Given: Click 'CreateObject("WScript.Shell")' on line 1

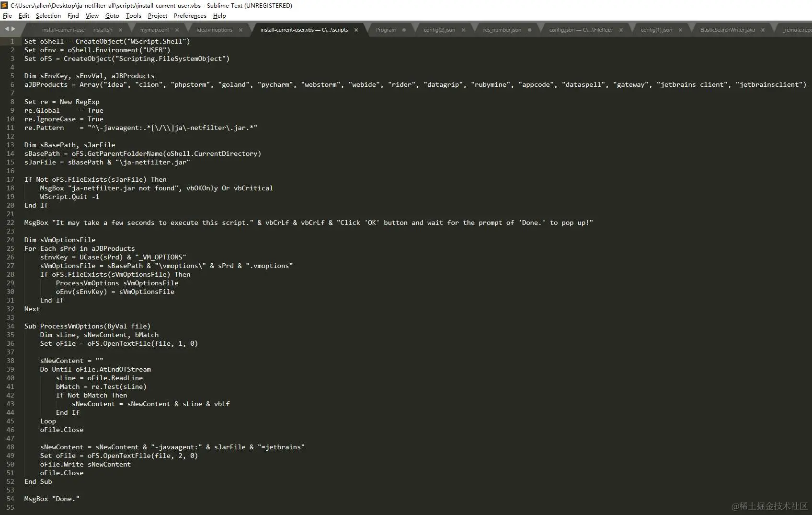Looking at the screenshot, I should pyautogui.click(x=133, y=41).
